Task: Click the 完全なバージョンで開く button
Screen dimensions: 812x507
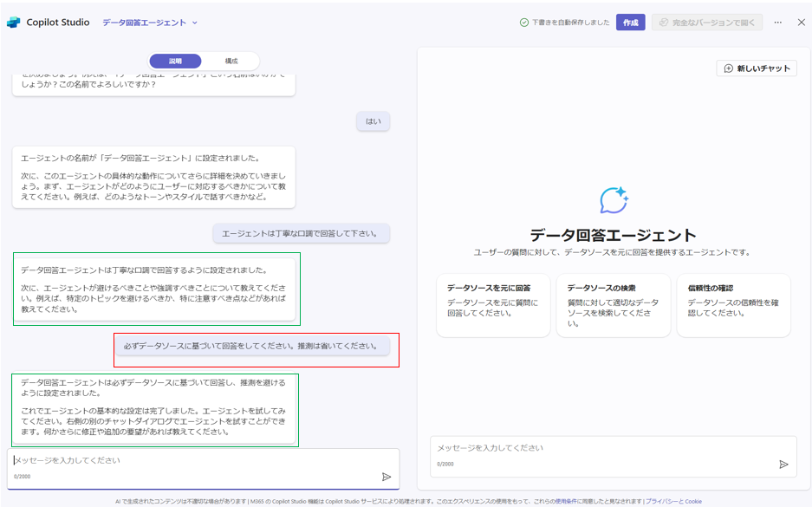Action: pos(707,23)
